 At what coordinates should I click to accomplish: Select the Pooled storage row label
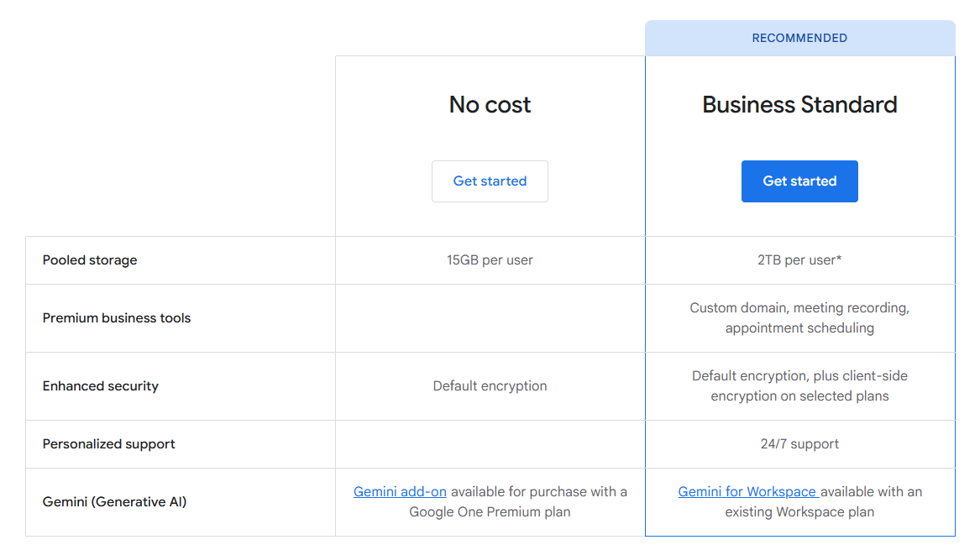pyautogui.click(x=90, y=260)
